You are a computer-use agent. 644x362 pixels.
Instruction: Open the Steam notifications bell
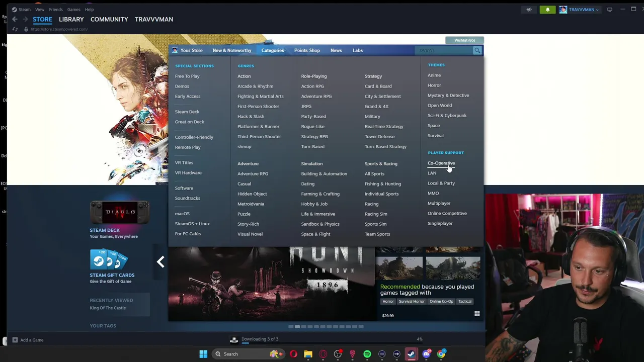click(547, 10)
